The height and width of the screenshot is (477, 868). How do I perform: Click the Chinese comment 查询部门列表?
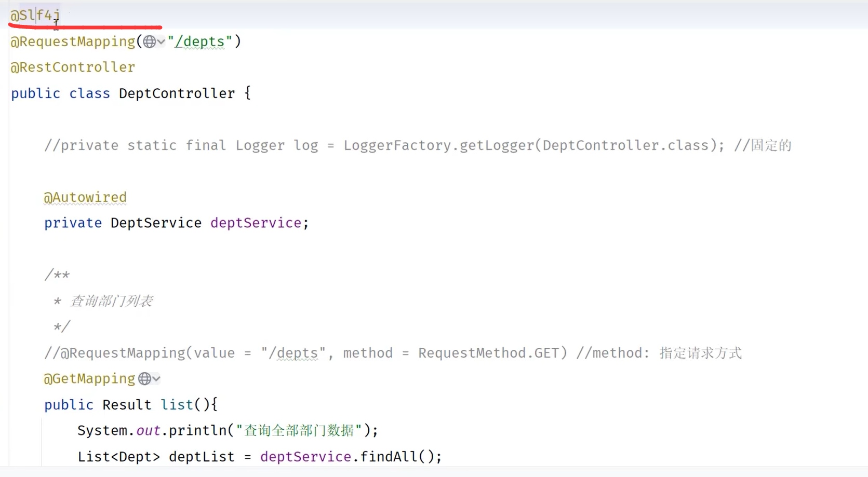(111, 301)
